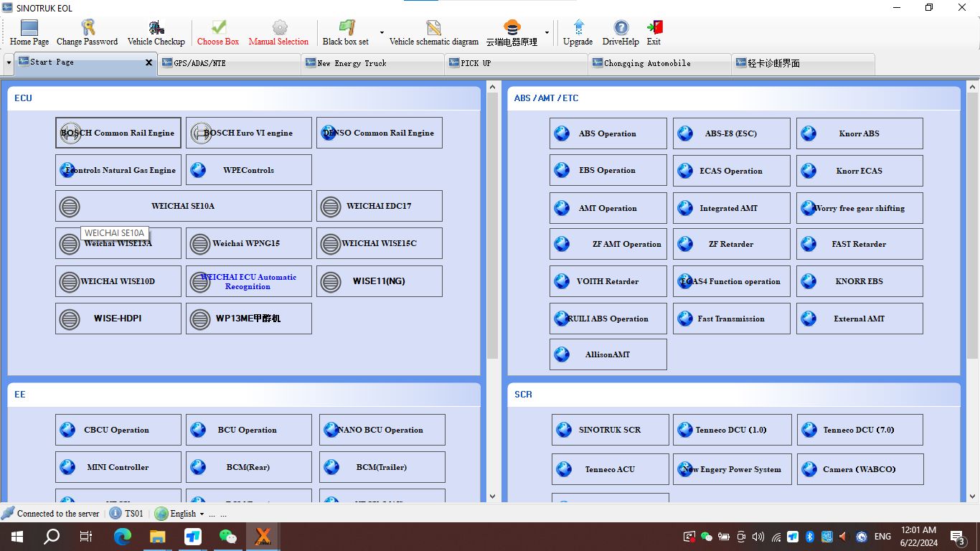Close the Start Page tab
980x551 pixels.
149,62
